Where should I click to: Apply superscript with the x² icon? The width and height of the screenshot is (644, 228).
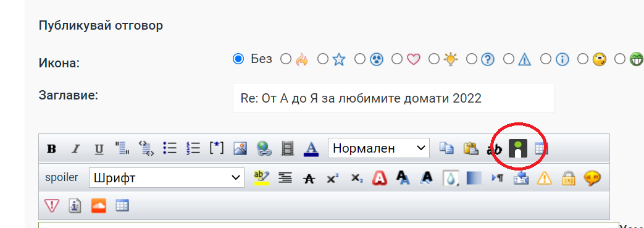tap(333, 179)
